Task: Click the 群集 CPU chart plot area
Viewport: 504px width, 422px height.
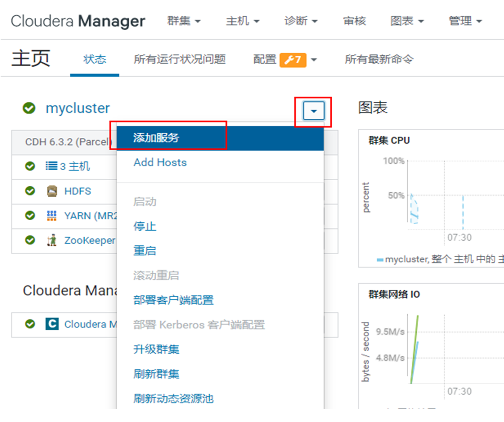Action: (x=455, y=195)
